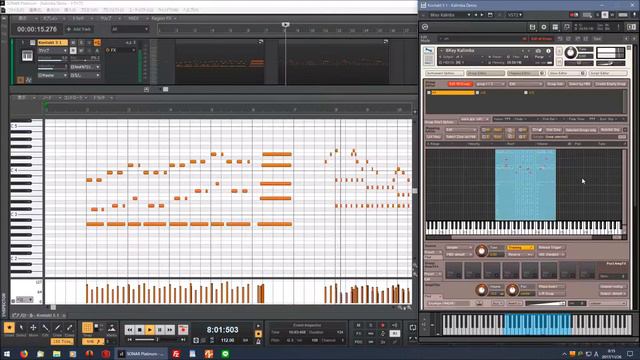Toggle Mute in Mix module
Image resolution: width=640 pixels, height=360 pixels.
tap(358, 325)
